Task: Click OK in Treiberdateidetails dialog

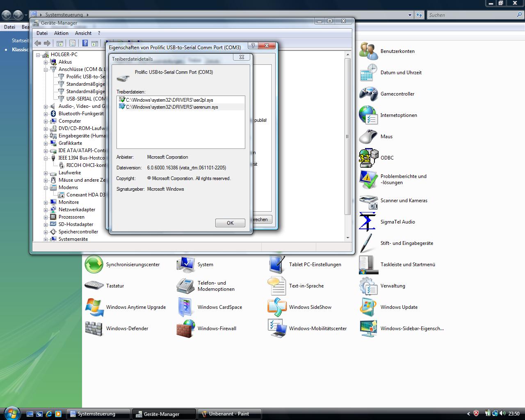Action: pos(230,223)
